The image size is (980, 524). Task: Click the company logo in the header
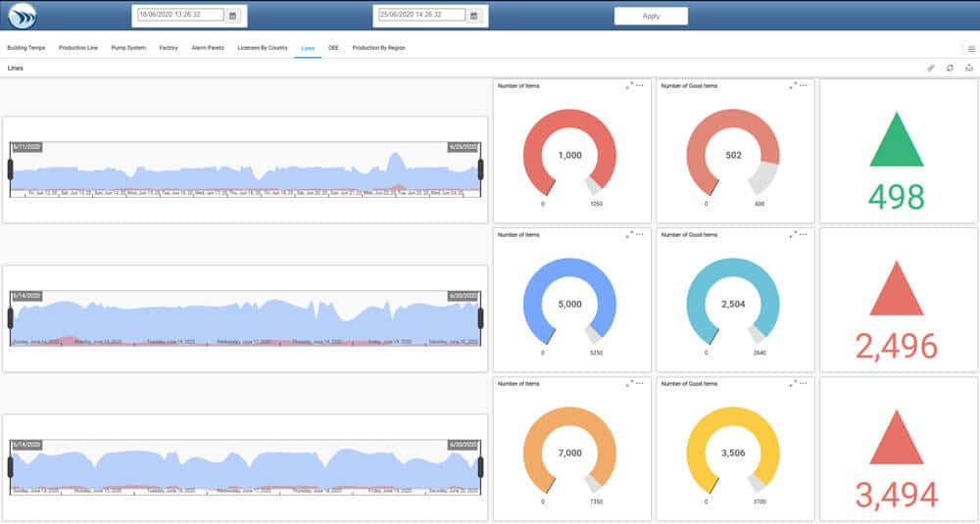tap(22, 16)
